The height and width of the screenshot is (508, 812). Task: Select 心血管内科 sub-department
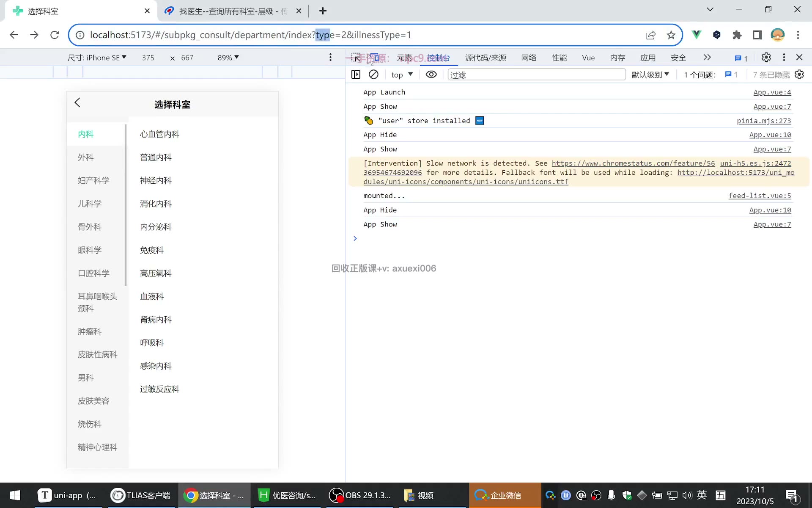160,134
